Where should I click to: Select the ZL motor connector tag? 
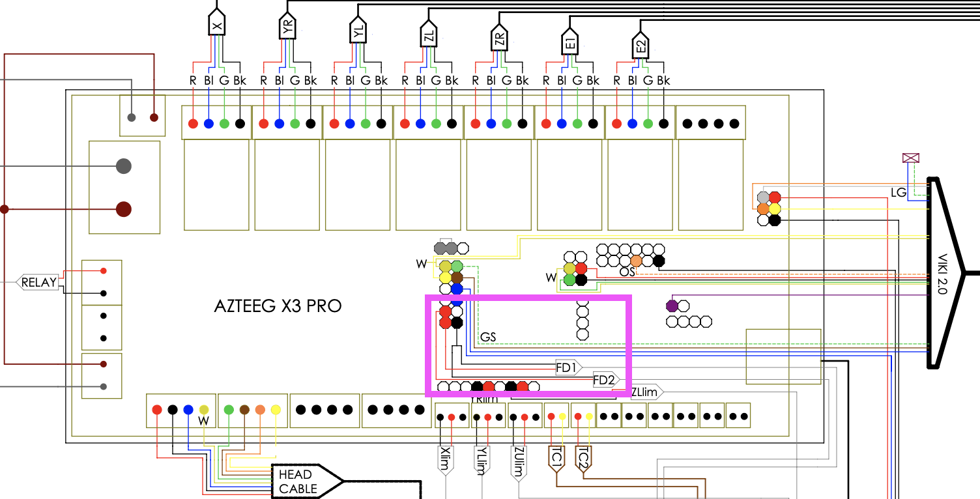[x=428, y=33]
